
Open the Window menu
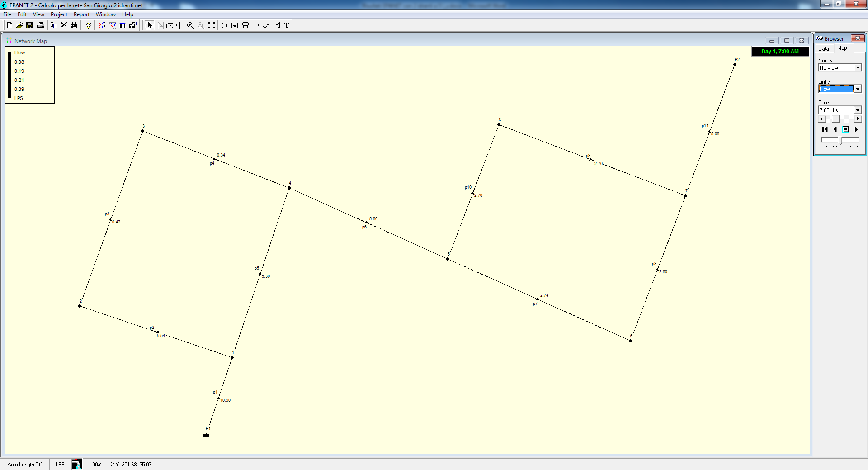[x=106, y=14]
